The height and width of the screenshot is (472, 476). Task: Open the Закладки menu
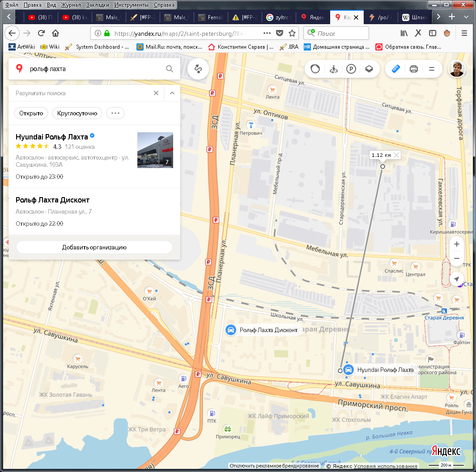(x=98, y=5)
